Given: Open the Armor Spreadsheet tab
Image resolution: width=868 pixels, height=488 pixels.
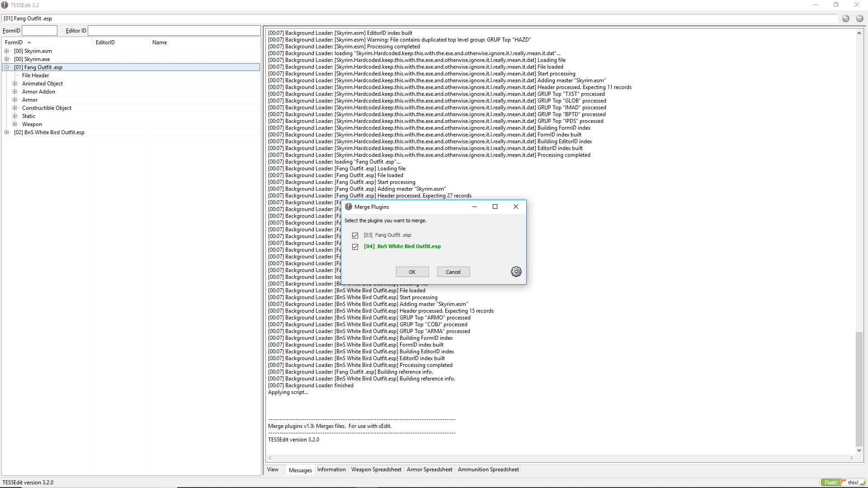Looking at the screenshot, I should pos(429,469).
